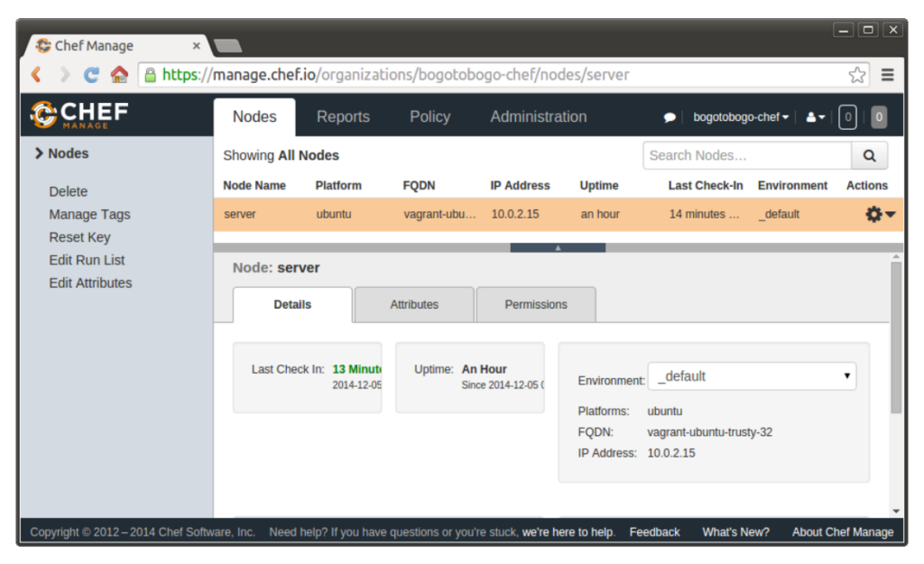This screenshot has width=924, height=564.
Task: Sort by Node Name column header
Action: pyautogui.click(x=254, y=186)
